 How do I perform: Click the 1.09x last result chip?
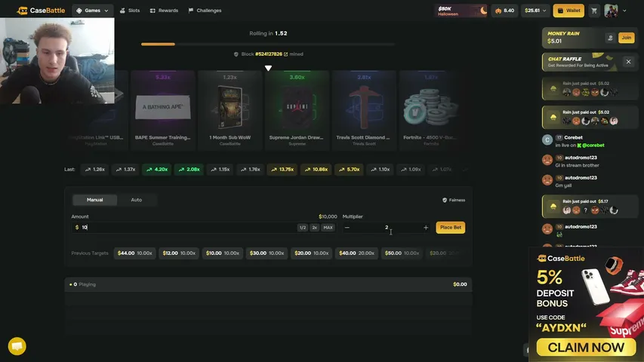coord(411,170)
